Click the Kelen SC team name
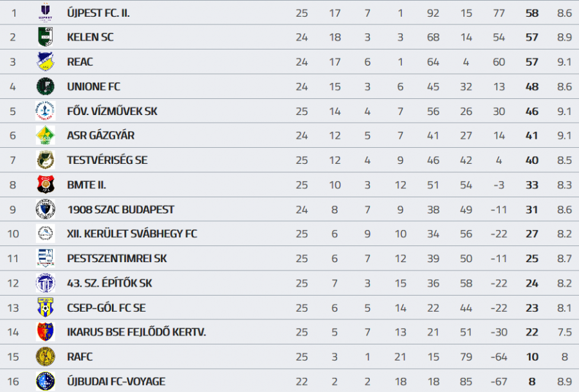 (x=90, y=37)
